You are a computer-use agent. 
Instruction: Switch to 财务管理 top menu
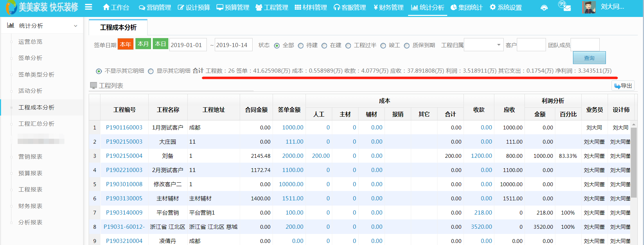coord(388,7)
